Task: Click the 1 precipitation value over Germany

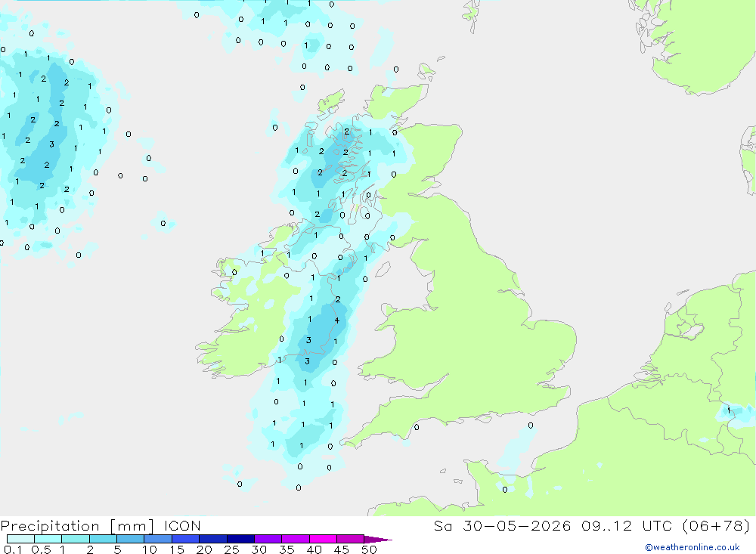Action: (x=729, y=411)
